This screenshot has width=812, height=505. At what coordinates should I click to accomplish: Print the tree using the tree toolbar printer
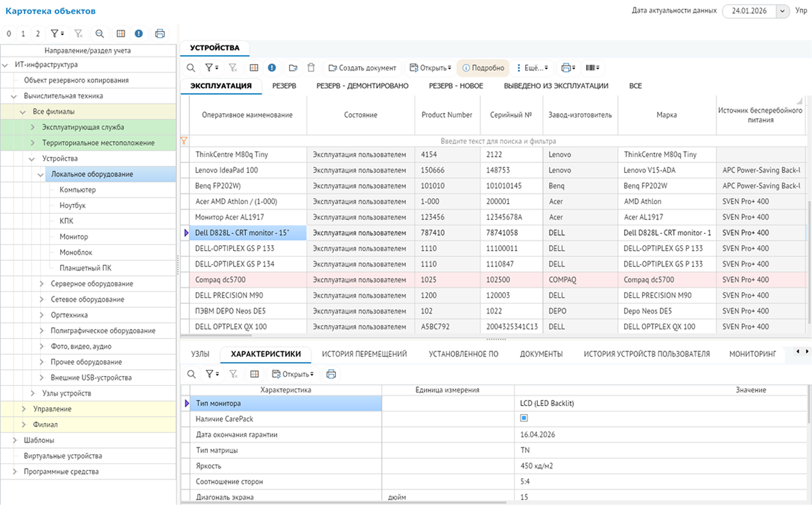tap(160, 34)
